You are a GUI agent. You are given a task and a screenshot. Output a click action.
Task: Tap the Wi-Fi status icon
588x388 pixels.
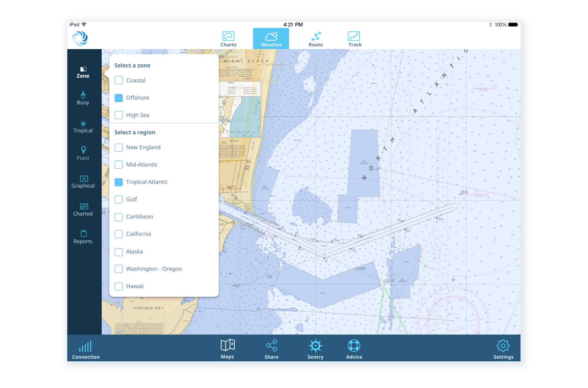pos(84,24)
